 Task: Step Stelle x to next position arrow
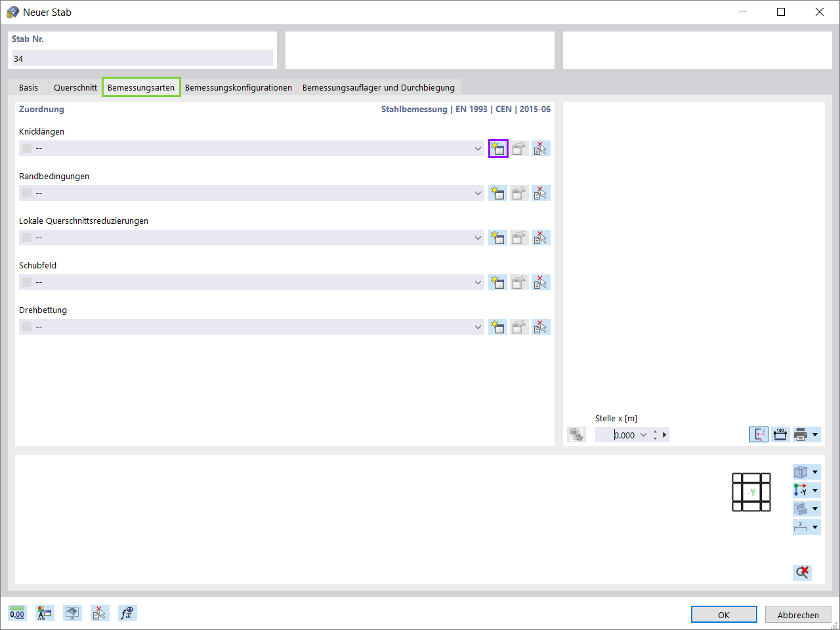click(665, 435)
